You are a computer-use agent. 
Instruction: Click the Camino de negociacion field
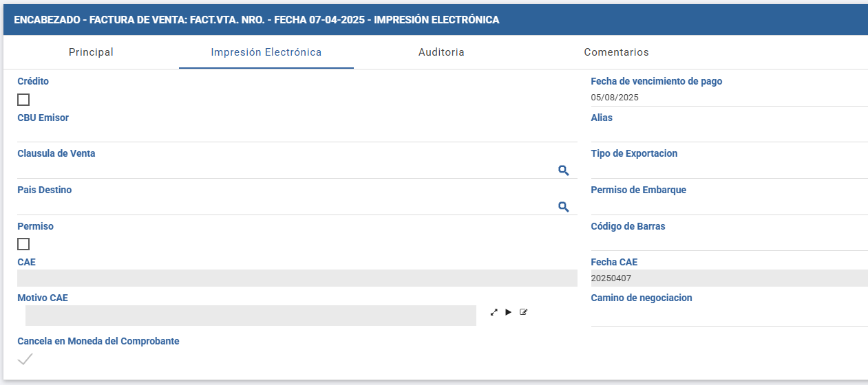click(x=729, y=316)
